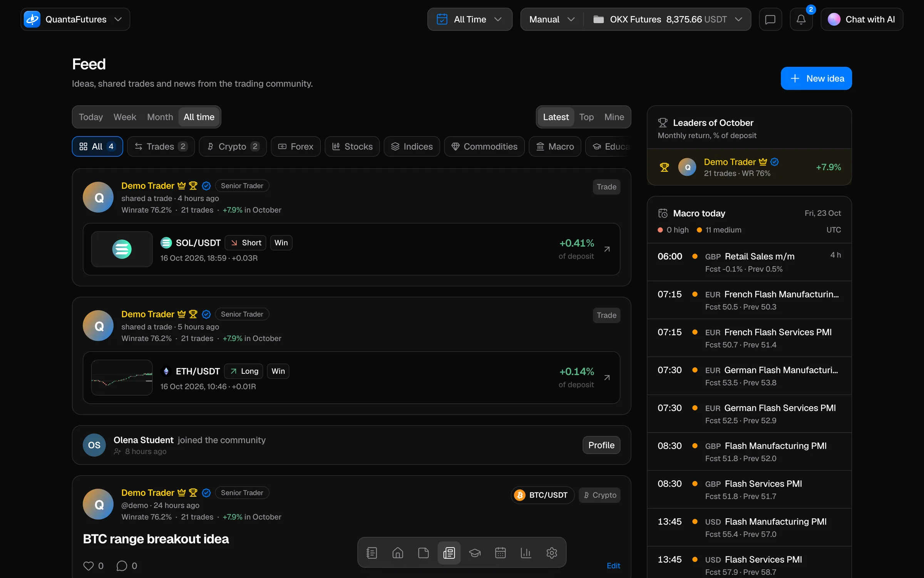
Task: Open notifications bell with badge 2
Action: click(801, 19)
